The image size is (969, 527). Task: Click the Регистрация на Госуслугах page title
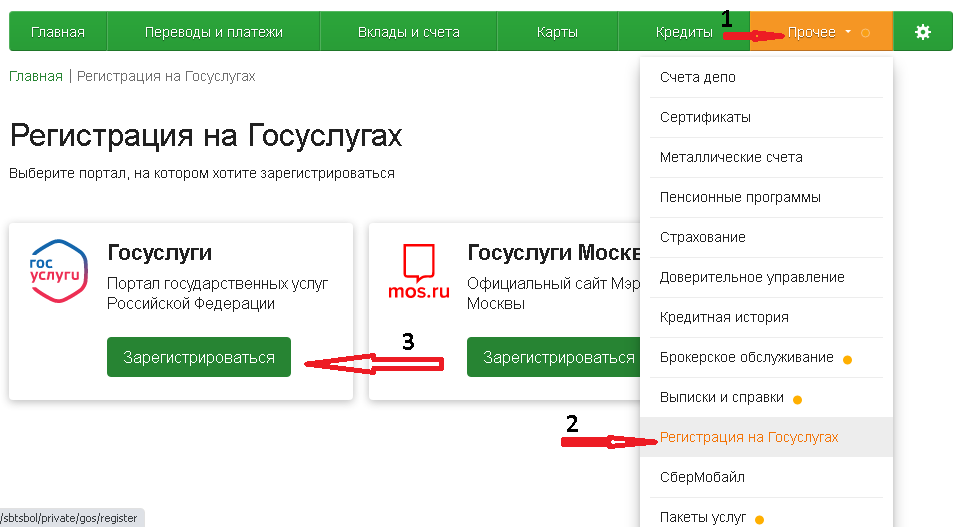[206, 135]
